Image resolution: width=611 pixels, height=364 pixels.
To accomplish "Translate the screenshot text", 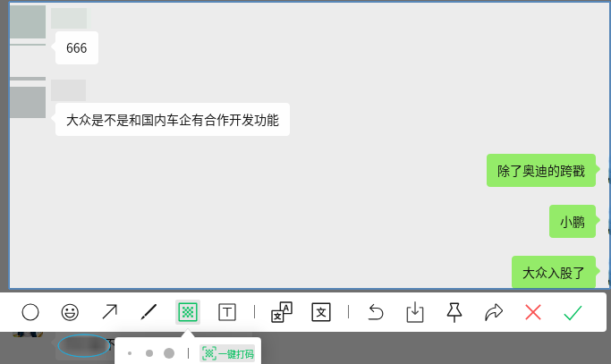I will (x=282, y=312).
